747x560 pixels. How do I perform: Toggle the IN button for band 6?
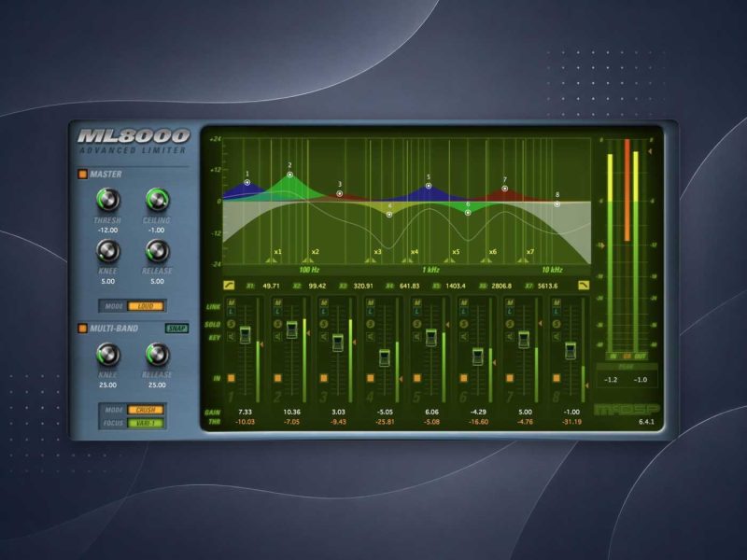pos(463,378)
